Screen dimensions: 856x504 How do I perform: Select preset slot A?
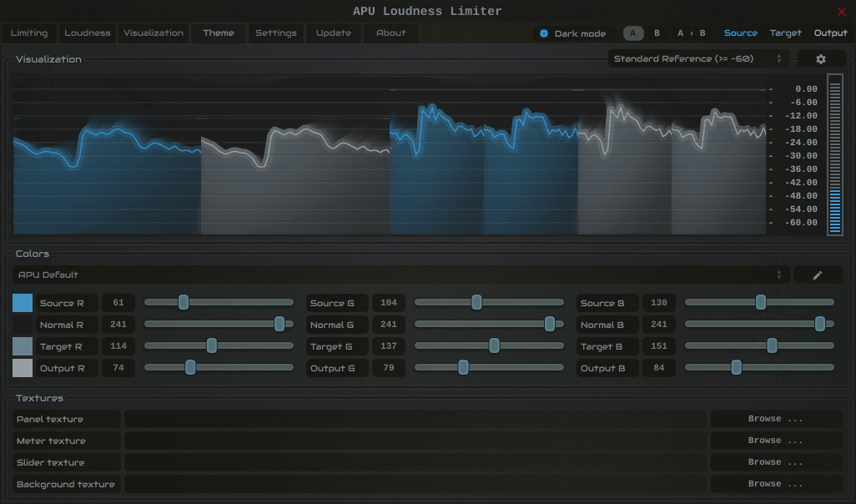point(632,33)
